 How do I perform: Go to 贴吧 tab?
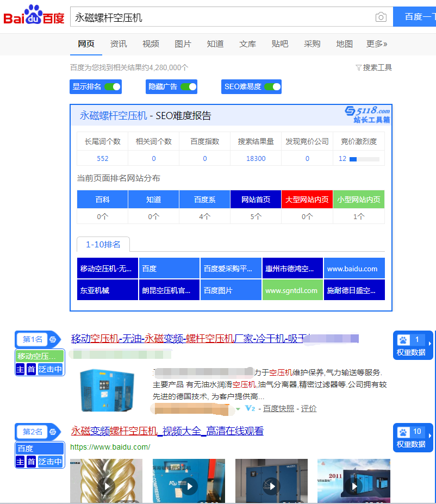coord(280,43)
